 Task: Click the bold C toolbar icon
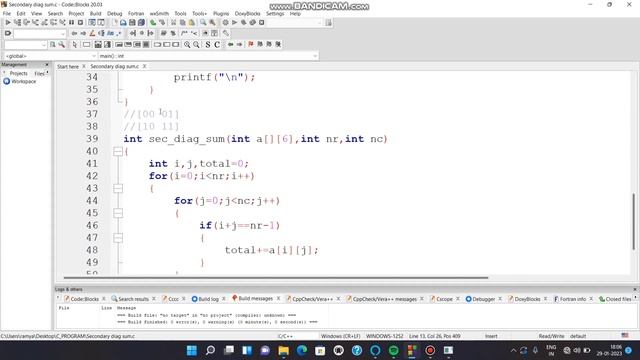click(x=217, y=44)
